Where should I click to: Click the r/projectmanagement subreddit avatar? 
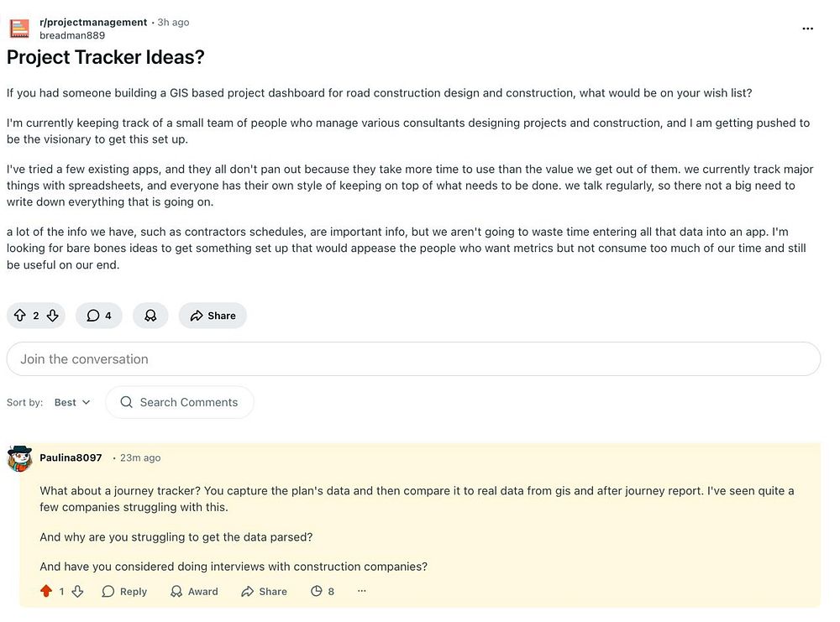point(19,29)
